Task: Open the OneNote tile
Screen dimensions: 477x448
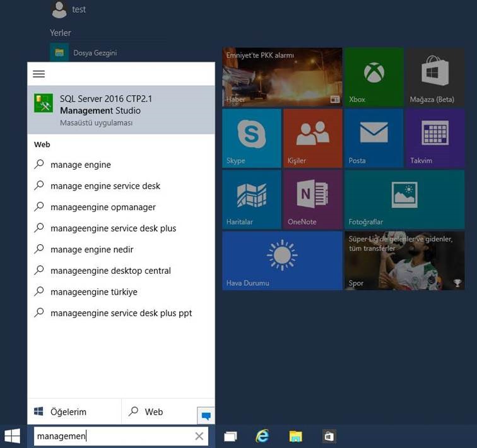Action: [x=313, y=199]
